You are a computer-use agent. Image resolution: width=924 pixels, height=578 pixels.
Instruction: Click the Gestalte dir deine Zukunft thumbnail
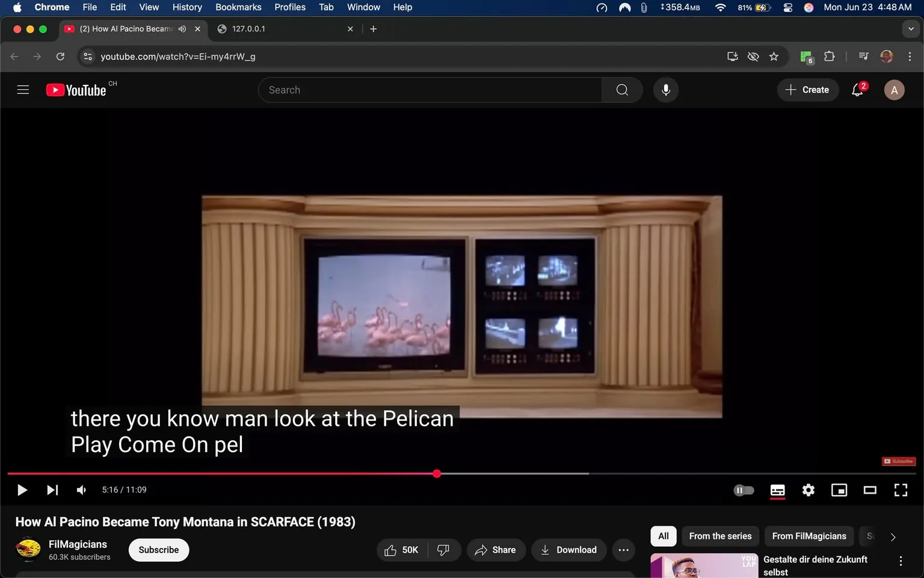point(703,565)
